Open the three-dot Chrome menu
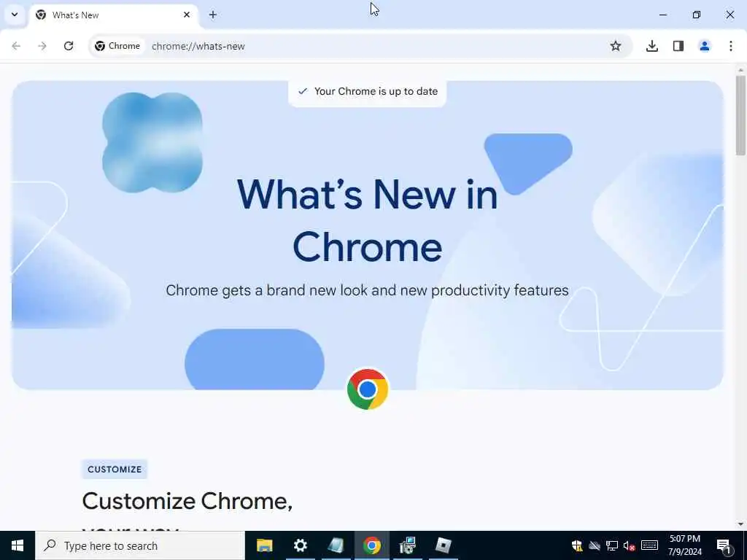 pos(731,46)
